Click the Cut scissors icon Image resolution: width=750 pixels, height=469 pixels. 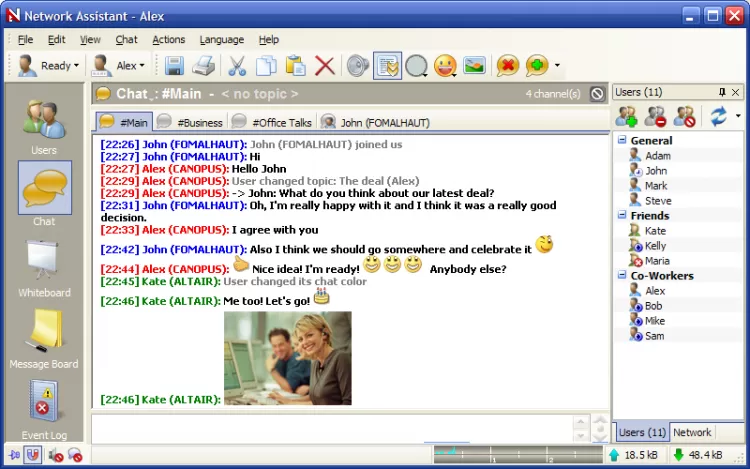coord(237,66)
